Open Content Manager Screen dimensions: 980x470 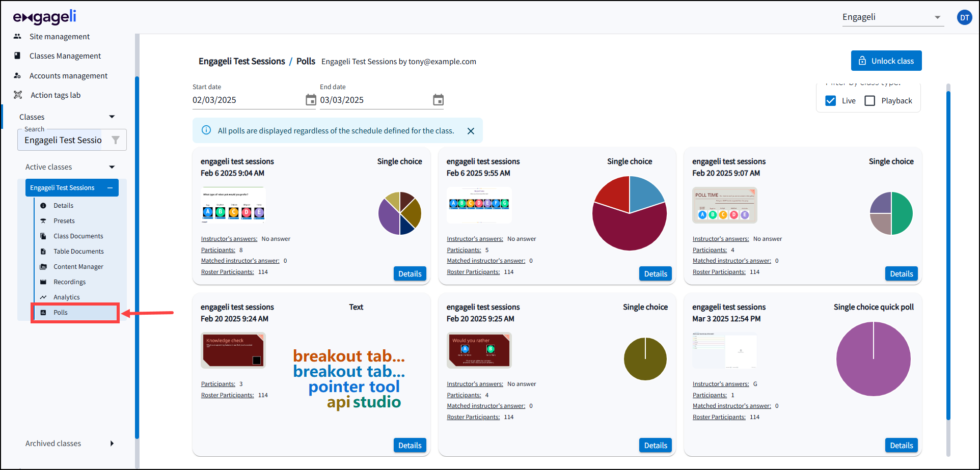coord(78,267)
